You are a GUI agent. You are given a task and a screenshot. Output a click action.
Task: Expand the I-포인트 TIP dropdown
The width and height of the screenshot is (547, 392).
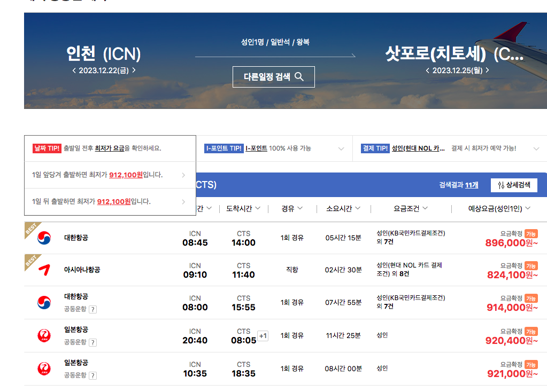coord(341,149)
